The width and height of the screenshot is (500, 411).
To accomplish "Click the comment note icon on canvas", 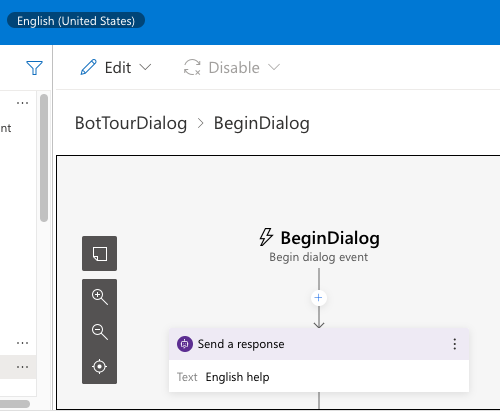I will point(100,254).
